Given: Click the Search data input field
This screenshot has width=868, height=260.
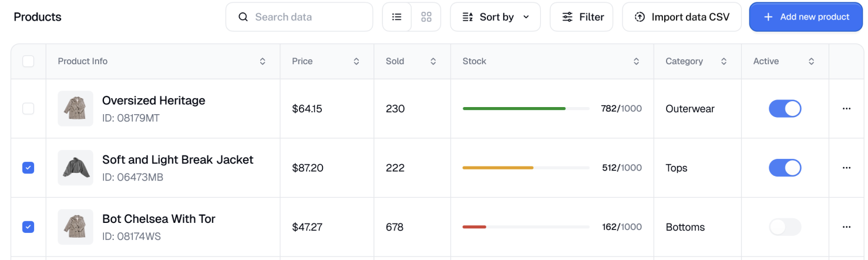Looking at the screenshot, I should tap(305, 17).
